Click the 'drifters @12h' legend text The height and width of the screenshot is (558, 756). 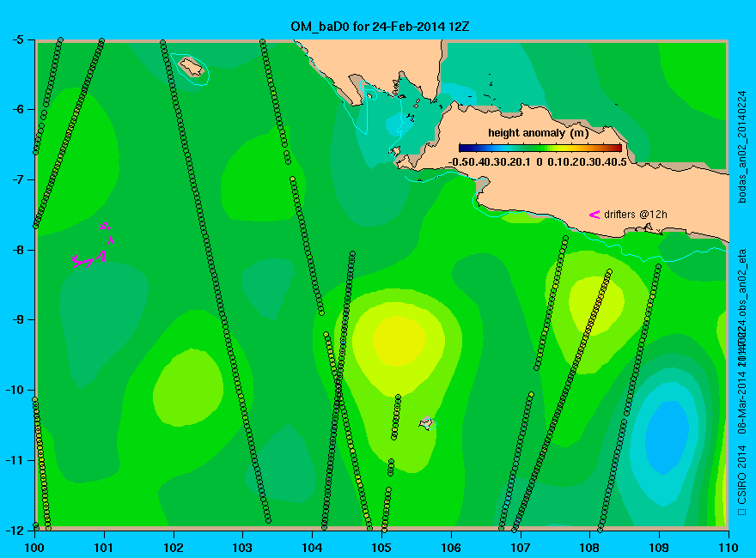click(636, 215)
